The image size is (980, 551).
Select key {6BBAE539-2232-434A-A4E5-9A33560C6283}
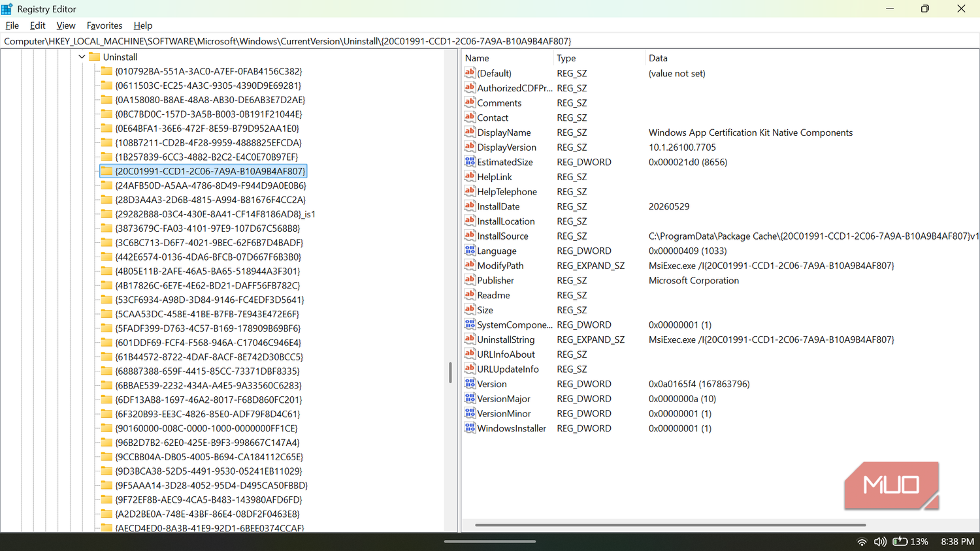(208, 385)
